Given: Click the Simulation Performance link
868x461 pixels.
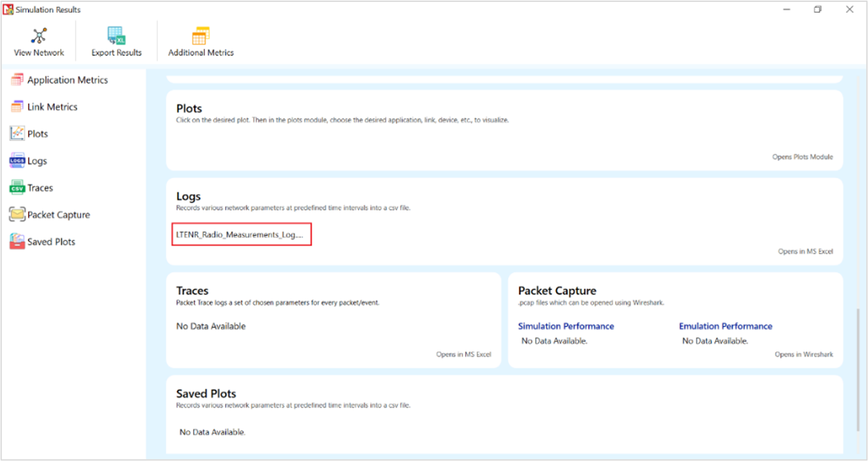Looking at the screenshot, I should click(565, 326).
